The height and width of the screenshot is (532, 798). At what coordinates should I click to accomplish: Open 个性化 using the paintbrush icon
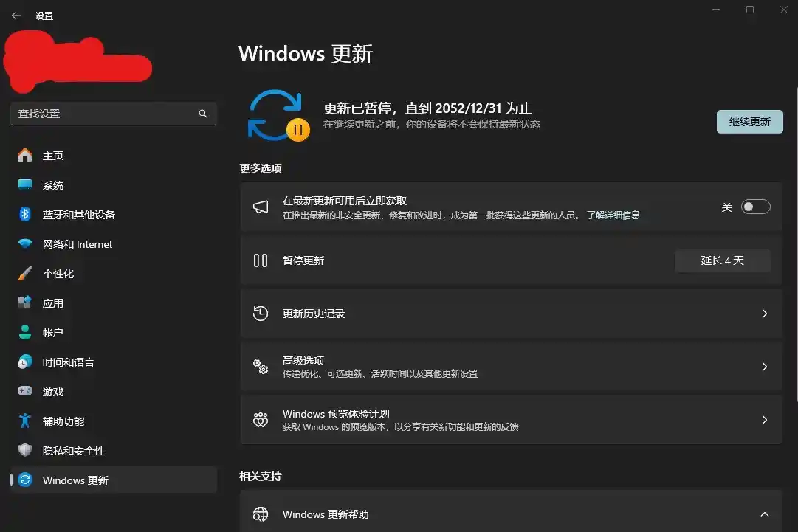coord(24,274)
